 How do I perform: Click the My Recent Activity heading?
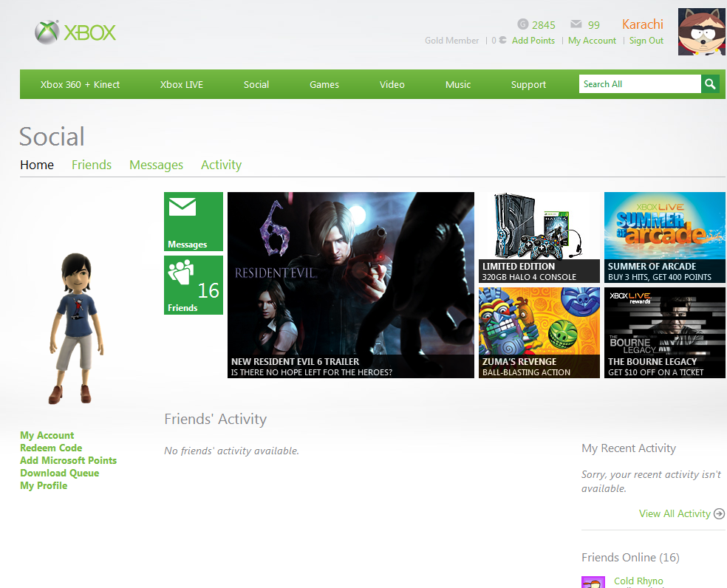coord(629,448)
